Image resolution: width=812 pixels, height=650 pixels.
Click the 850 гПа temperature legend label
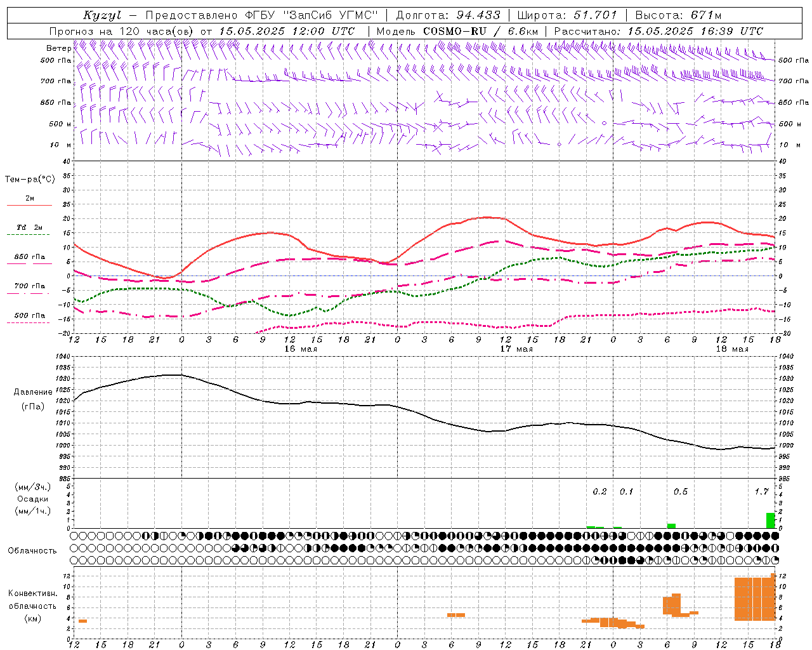coord(29,257)
